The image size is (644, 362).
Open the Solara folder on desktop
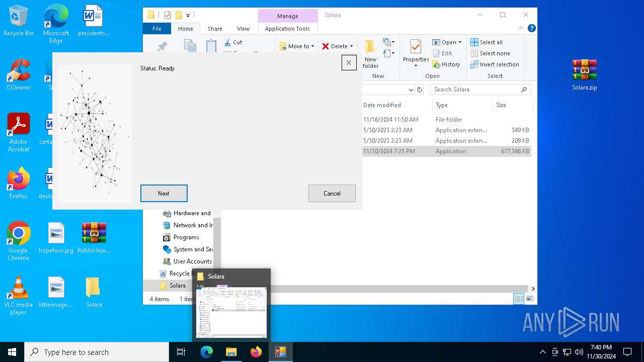pos(94,292)
